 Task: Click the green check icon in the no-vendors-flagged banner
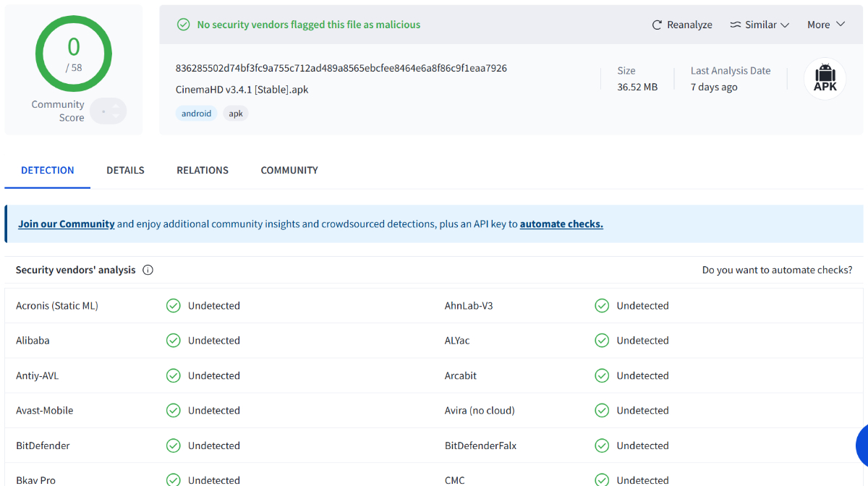click(184, 25)
